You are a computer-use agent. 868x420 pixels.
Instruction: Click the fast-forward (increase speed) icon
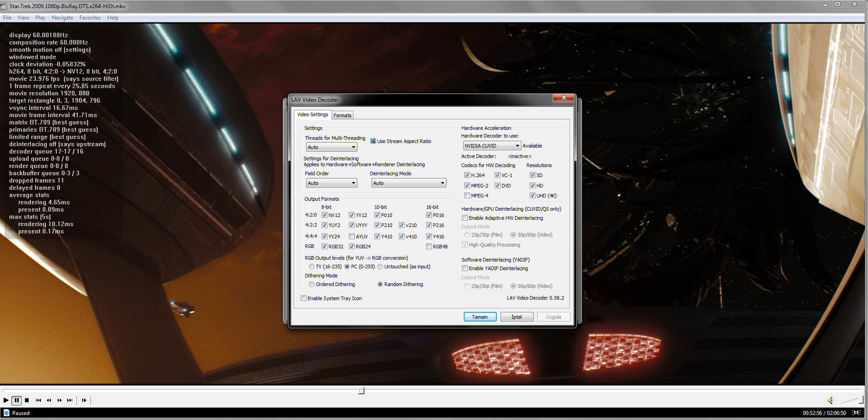coord(60,400)
